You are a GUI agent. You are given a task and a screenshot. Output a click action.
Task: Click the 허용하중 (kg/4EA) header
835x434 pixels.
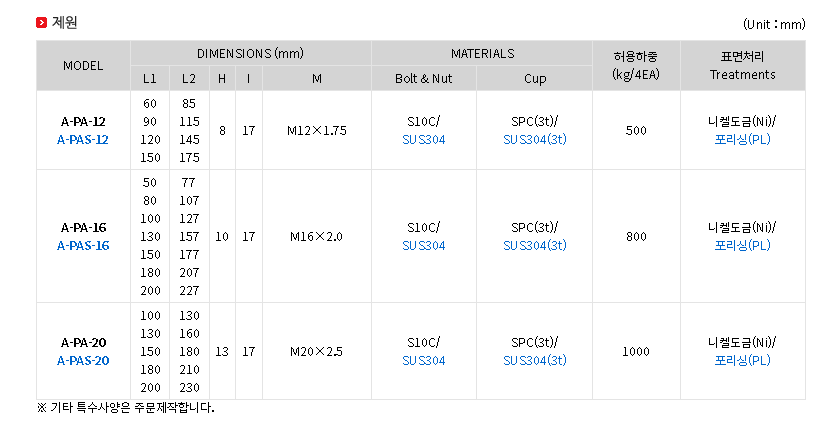(x=636, y=65)
